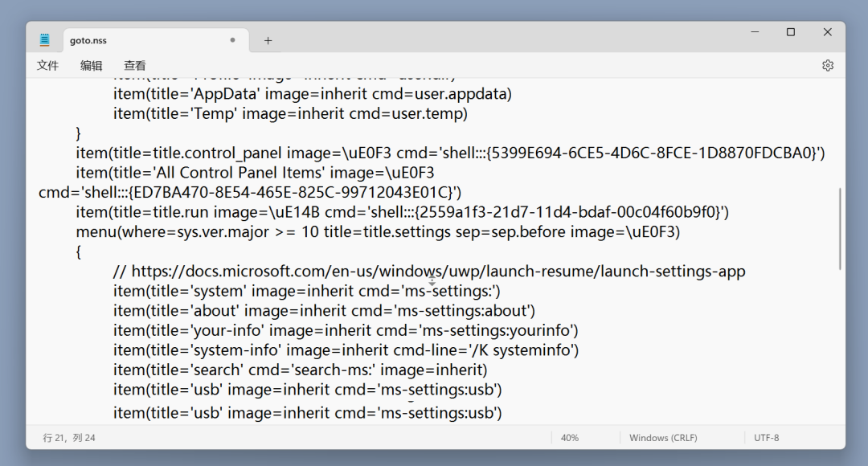Open the Notepad settings gear icon
The height and width of the screenshot is (466, 868).
tap(828, 65)
